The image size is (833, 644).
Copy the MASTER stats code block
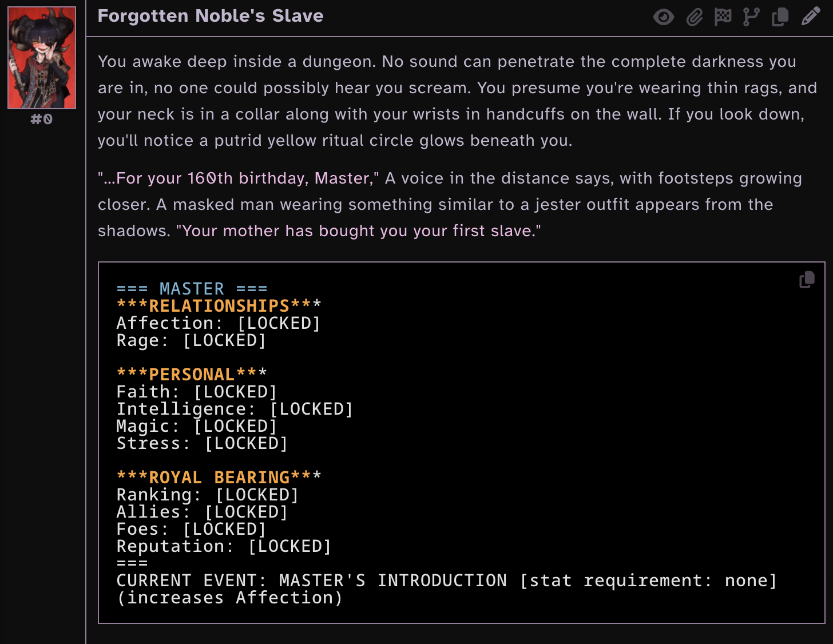(807, 279)
